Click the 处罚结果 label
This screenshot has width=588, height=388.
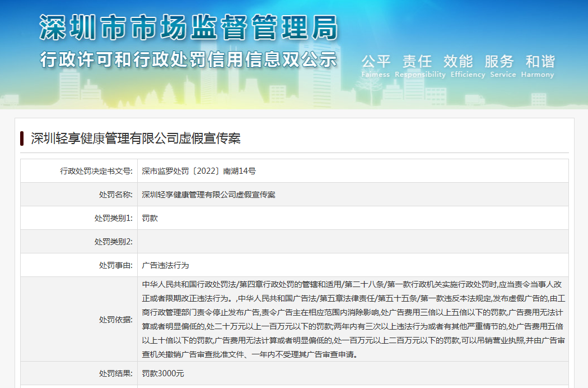click(x=116, y=373)
